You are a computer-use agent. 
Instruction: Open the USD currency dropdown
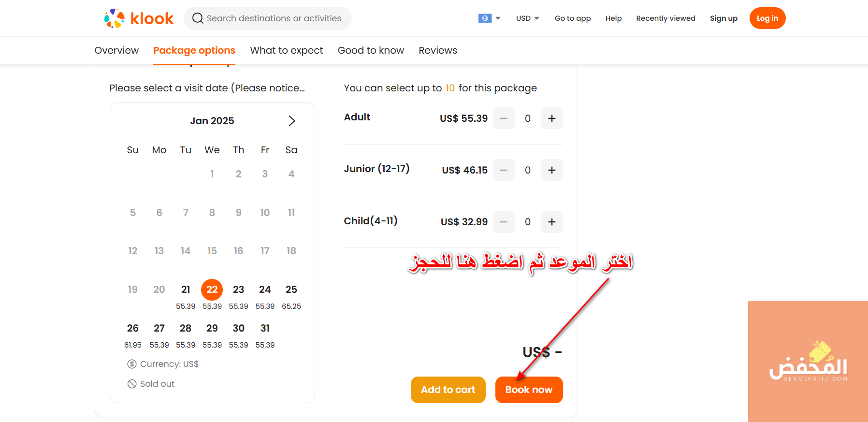[x=527, y=18]
